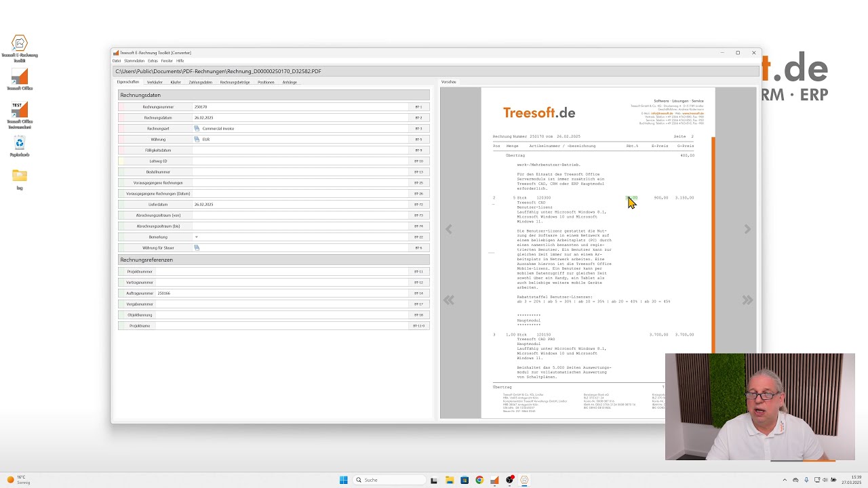Screen dimensions: 868x488
Task: Click the E-Rechnung Toolkit taskbar icon
Action: tap(524, 480)
